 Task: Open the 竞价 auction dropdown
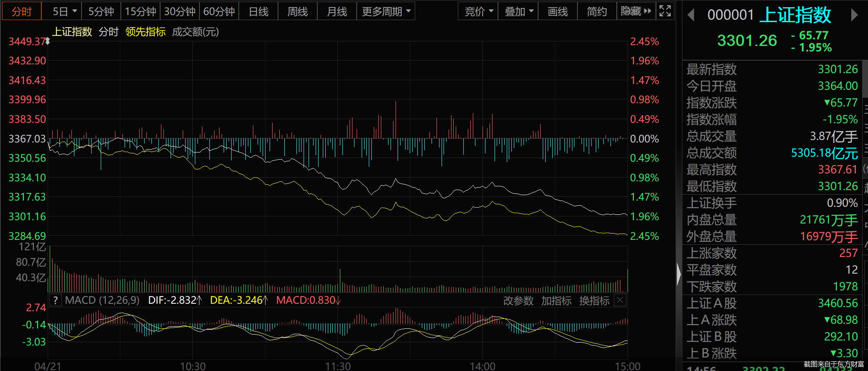point(478,11)
